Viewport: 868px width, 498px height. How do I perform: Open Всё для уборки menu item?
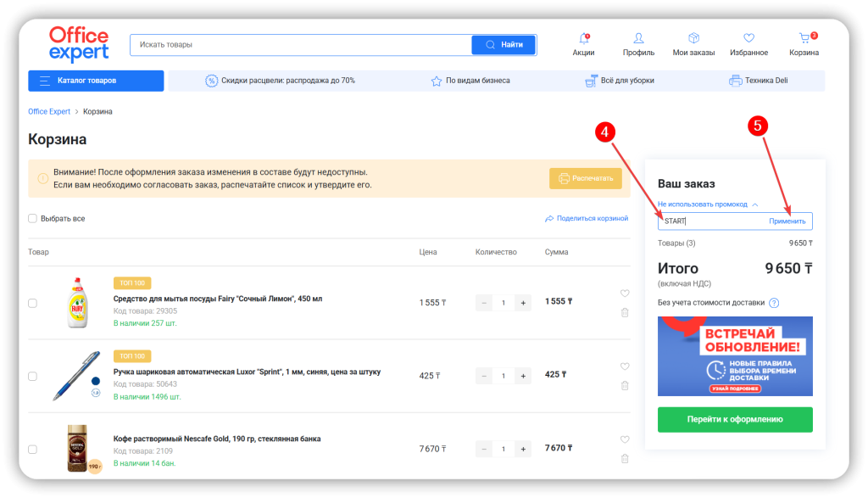(x=620, y=81)
